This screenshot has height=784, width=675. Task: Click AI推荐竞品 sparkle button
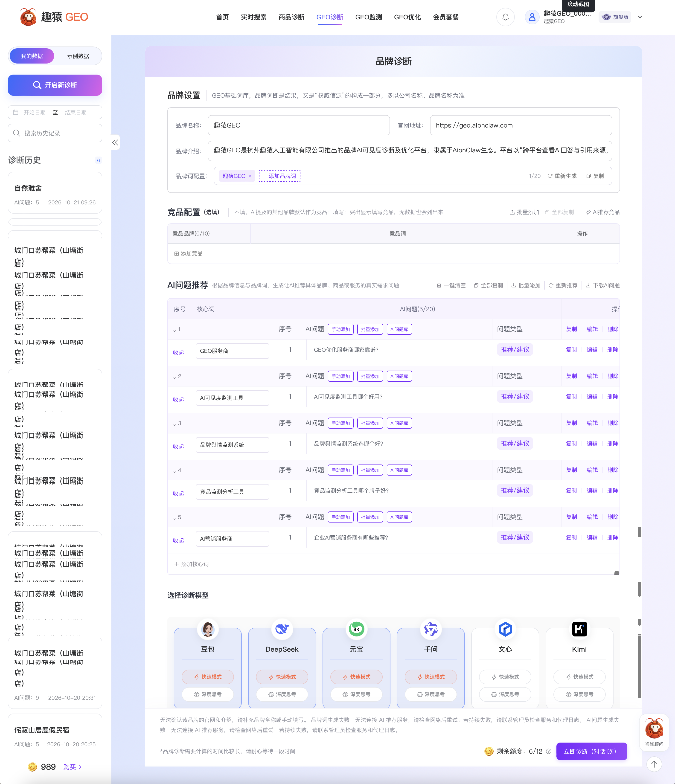click(602, 212)
